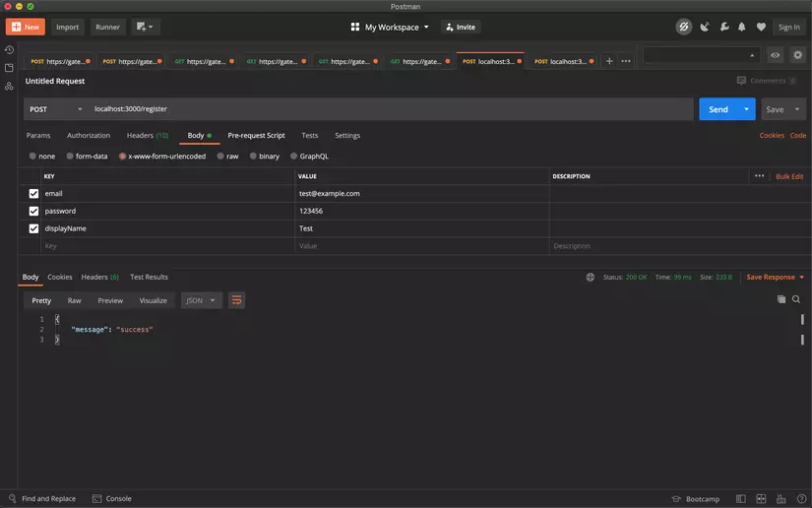Open Find and Replace
This screenshot has width=812, height=508.
[42, 499]
